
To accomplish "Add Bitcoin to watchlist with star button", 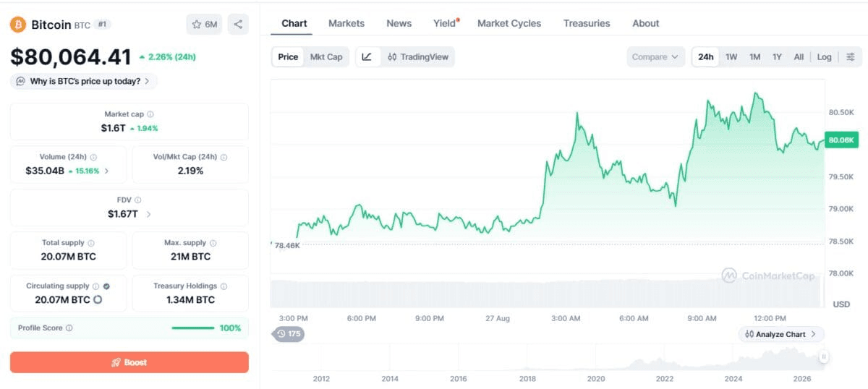I will coord(204,25).
